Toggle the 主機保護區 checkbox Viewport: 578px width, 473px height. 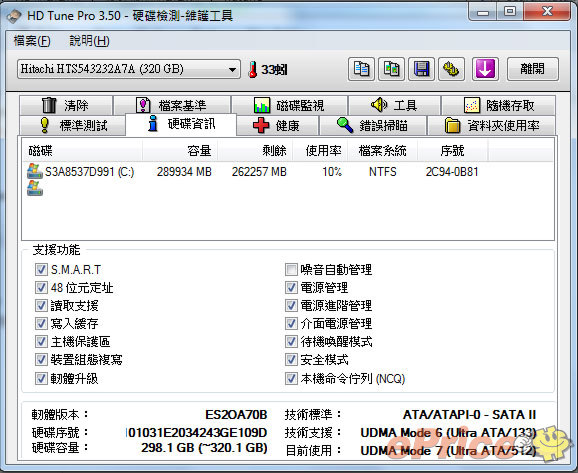(41, 342)
